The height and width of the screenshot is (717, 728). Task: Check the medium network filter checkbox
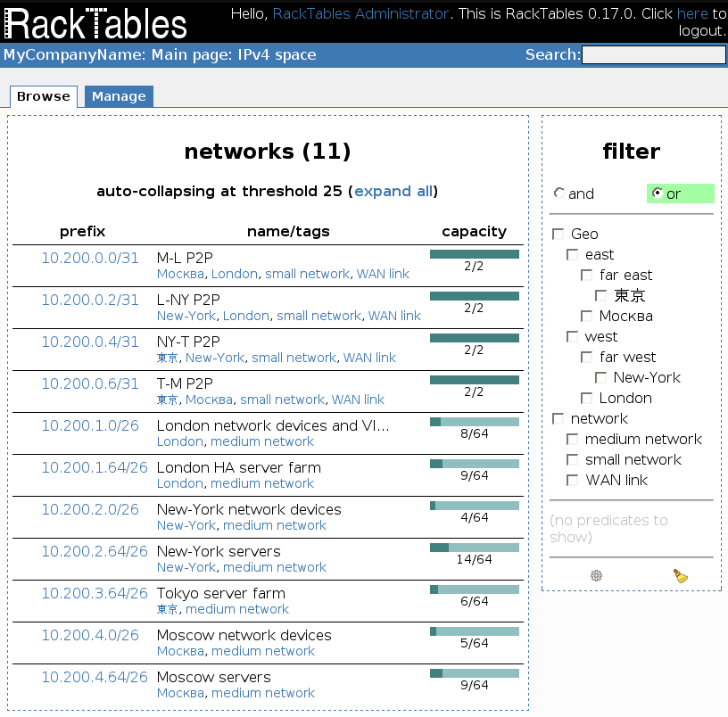pyautogui.click(x=573, y=439)
